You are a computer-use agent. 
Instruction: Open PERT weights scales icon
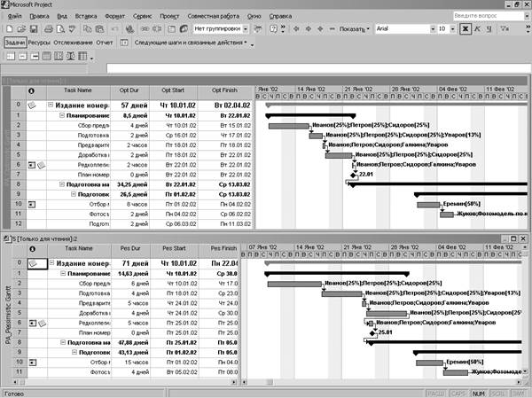point(71,56)
